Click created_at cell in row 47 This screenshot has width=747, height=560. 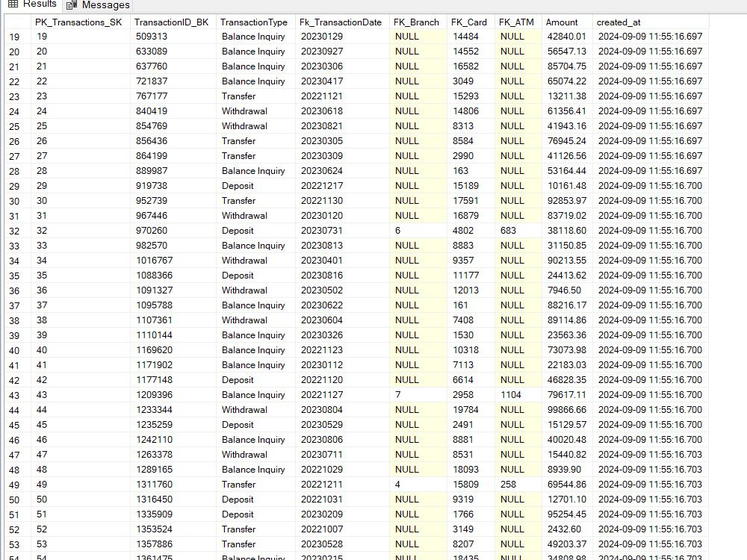(650, 455)
